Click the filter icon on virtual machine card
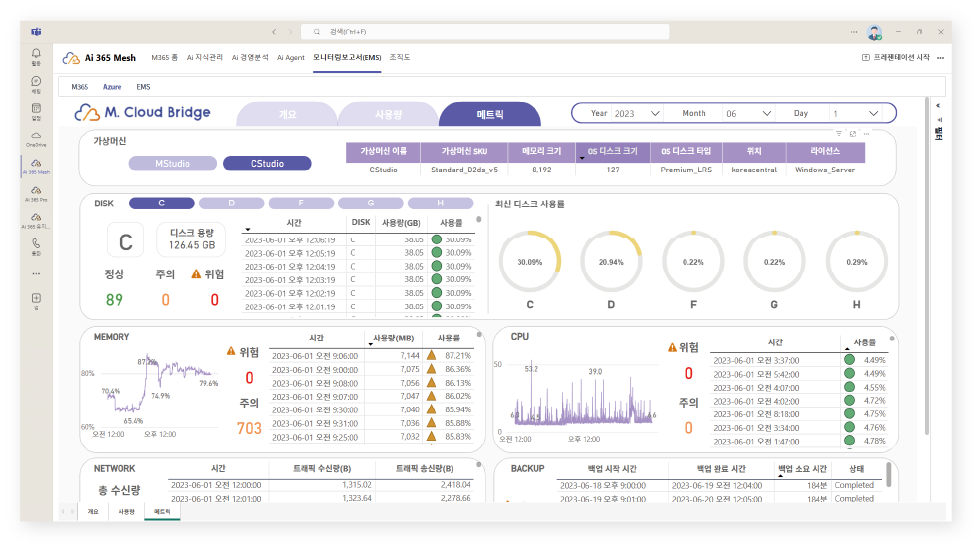This screenshot has height=550, width=980. pyautogui.click(x=839, y=133)
